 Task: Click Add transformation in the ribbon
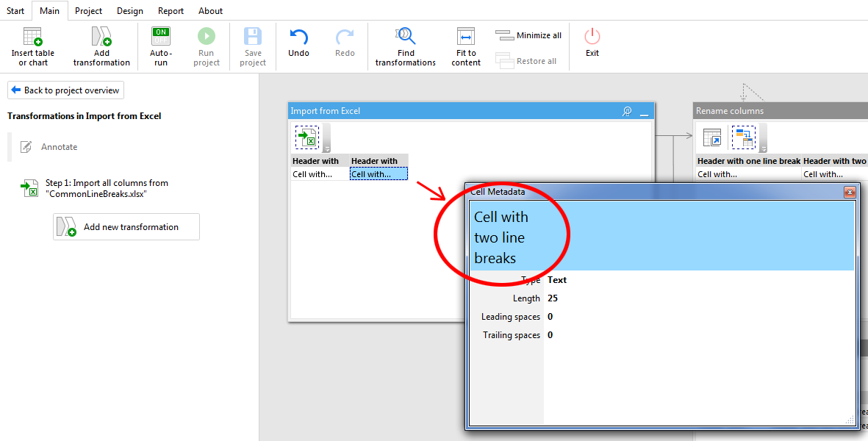point(101,47)
